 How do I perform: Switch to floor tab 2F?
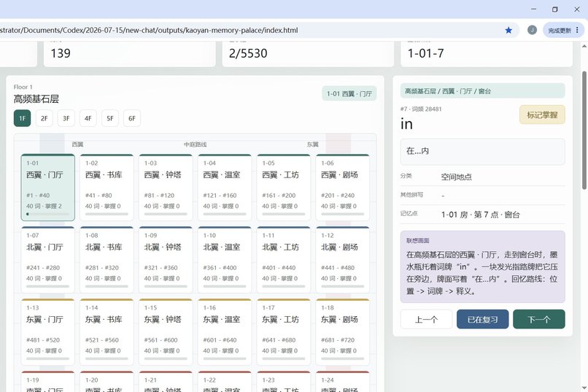45,118
